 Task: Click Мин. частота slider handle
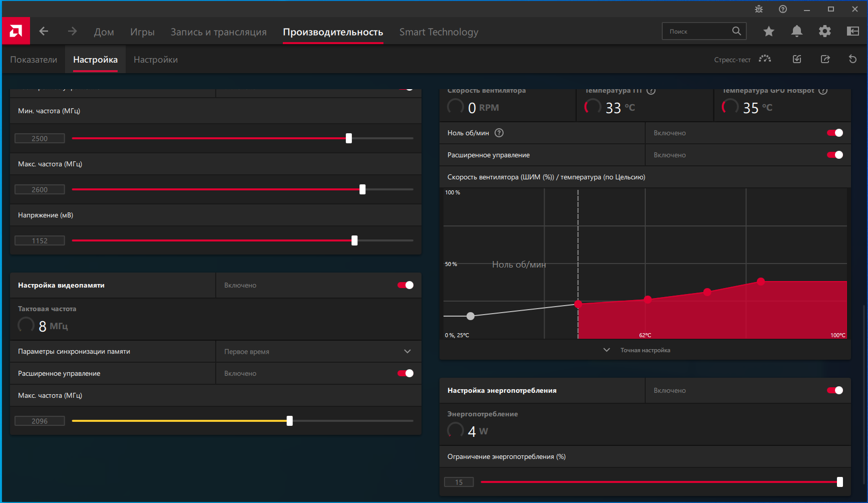(x=349, y=138)
